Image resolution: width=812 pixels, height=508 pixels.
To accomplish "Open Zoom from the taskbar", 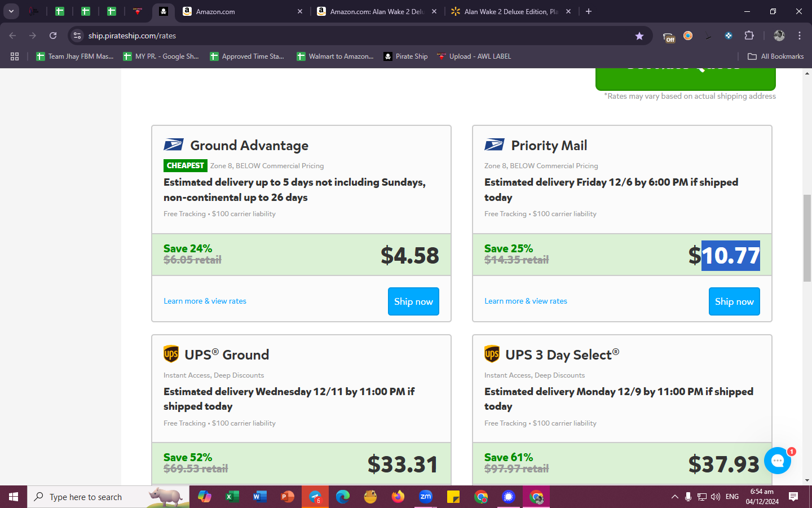I will click(426, 497).
